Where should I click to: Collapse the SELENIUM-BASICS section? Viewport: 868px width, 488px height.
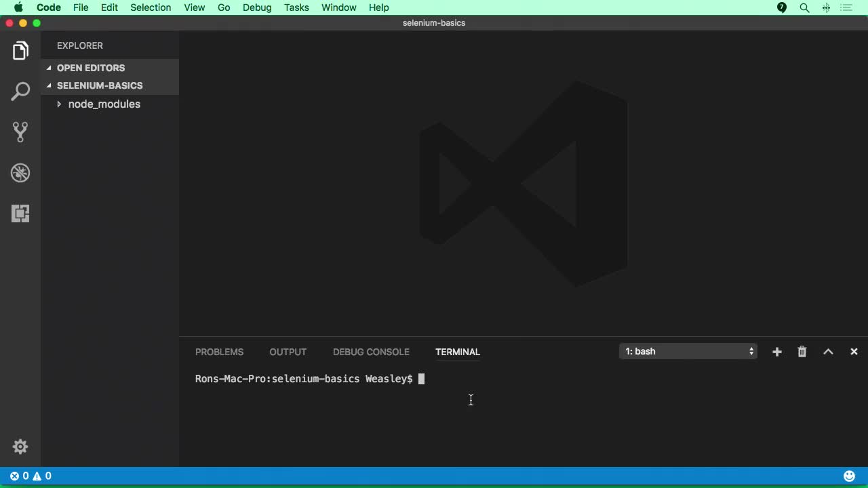point(99,85)
